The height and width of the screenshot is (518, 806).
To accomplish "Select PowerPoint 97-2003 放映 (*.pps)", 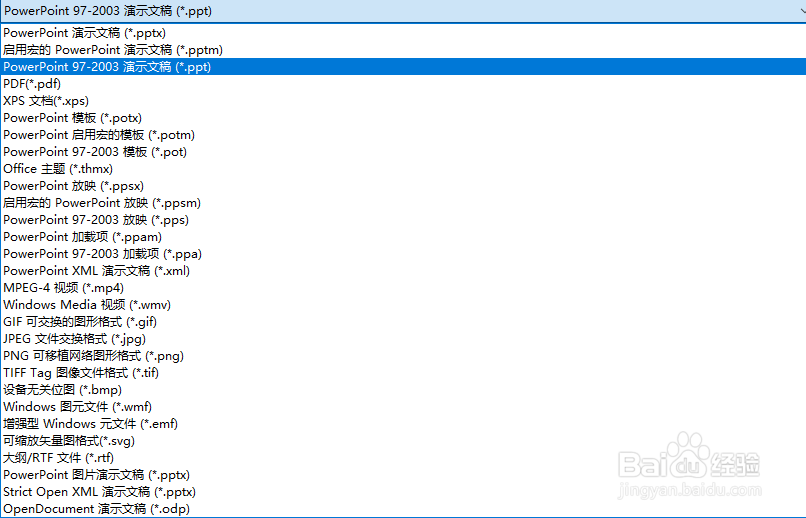I will point(403,219).
